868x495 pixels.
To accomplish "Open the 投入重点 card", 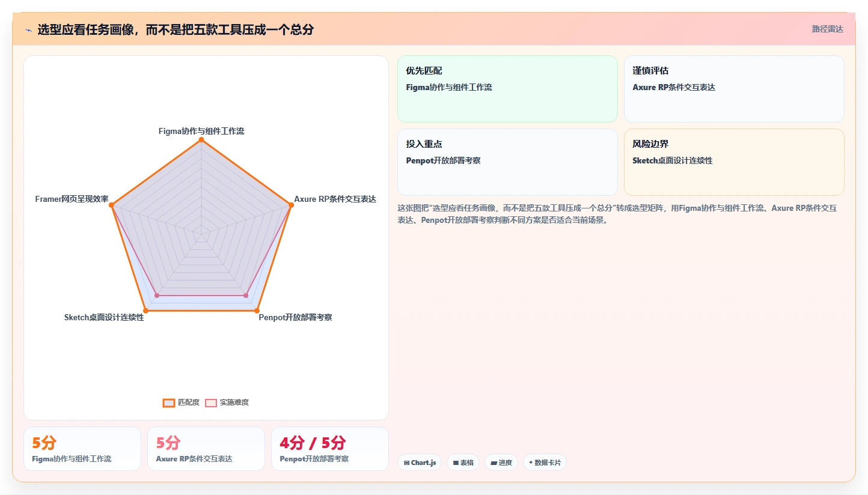I will point(507,162).
